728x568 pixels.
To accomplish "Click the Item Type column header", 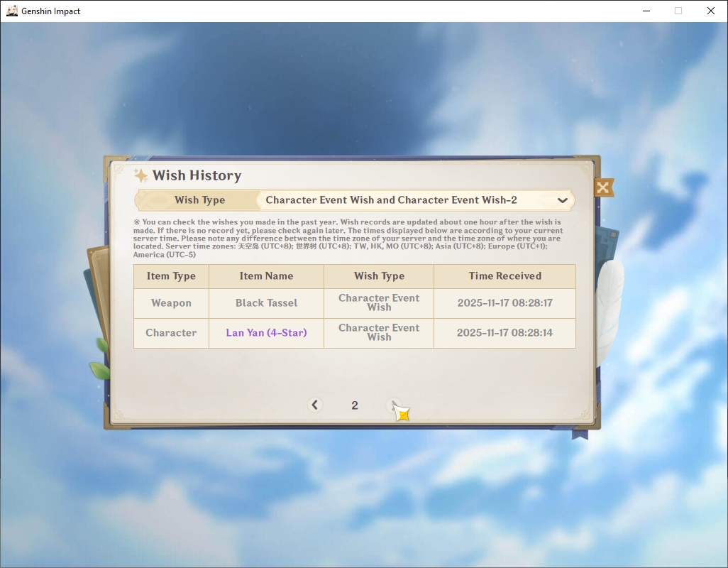I will 171,276.
